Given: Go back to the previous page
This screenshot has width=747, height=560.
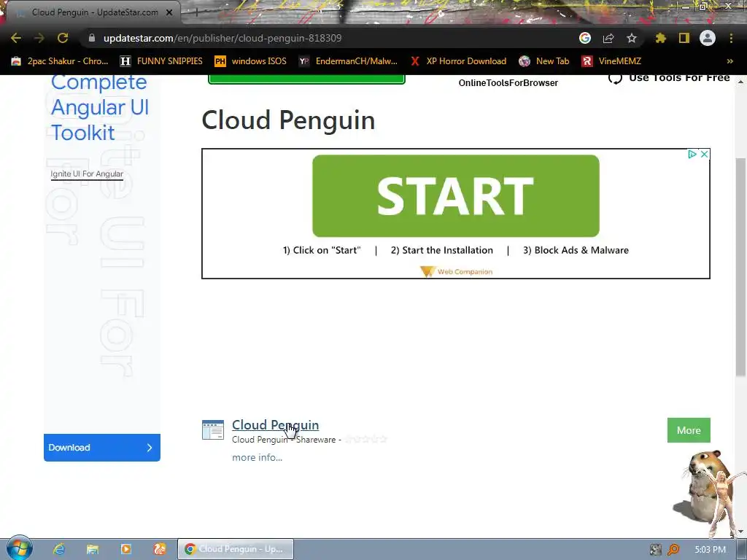Looking at the screenshot, I should pyautogui.click(x=16, y=38).
